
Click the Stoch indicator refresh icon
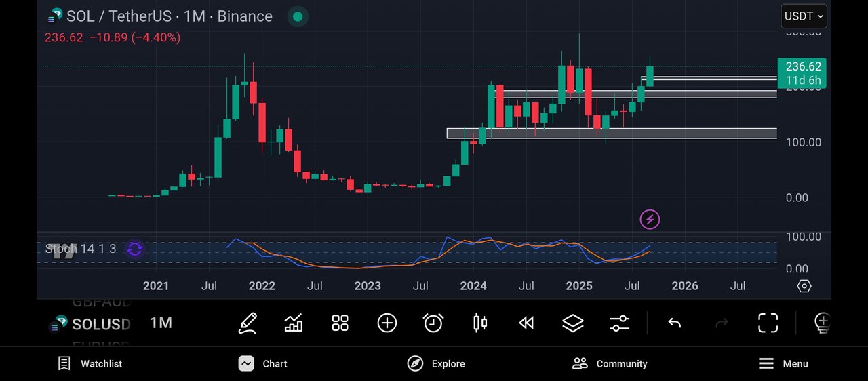pos(134,249)
